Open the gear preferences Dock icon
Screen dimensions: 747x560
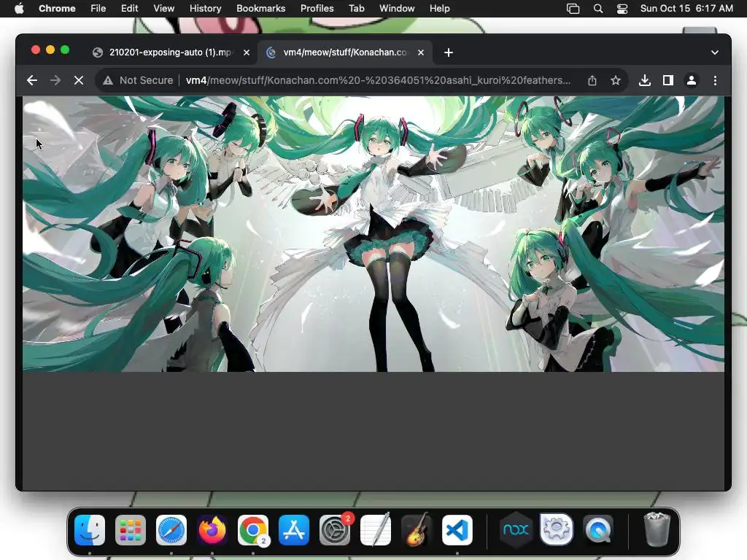[x=557, y=529]
